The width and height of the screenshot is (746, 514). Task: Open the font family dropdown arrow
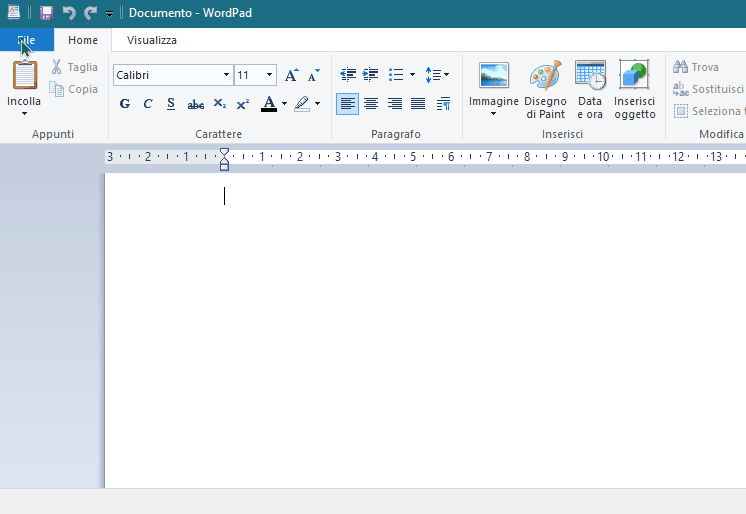[x=226, y=75]
